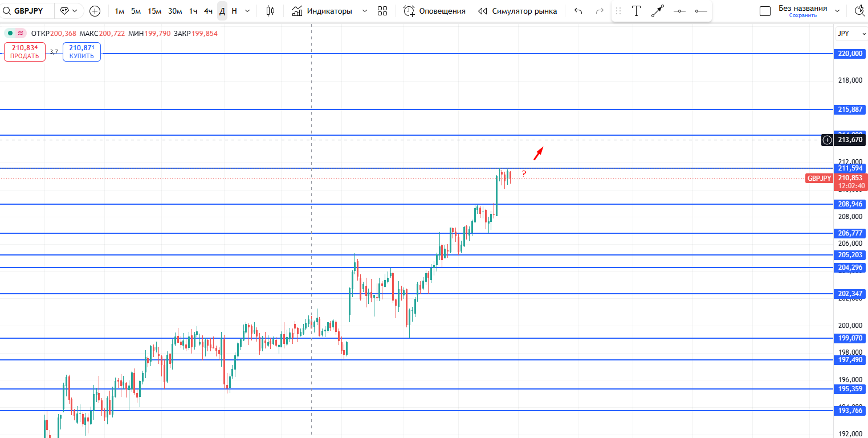The image size is (868, 438).
Task: Expand the timeframe list chevron
Action: tap(248, 11)
